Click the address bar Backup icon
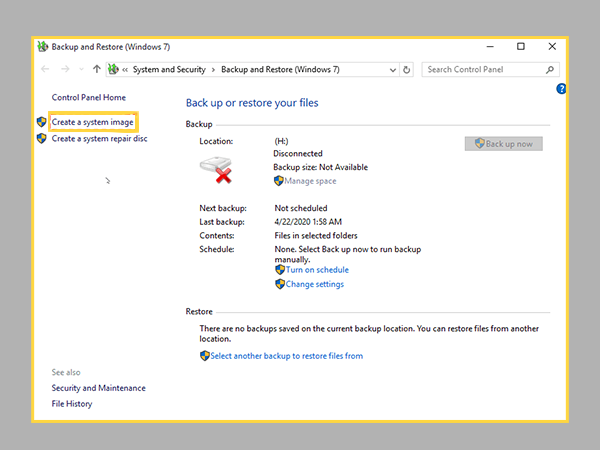 (113, 69)
